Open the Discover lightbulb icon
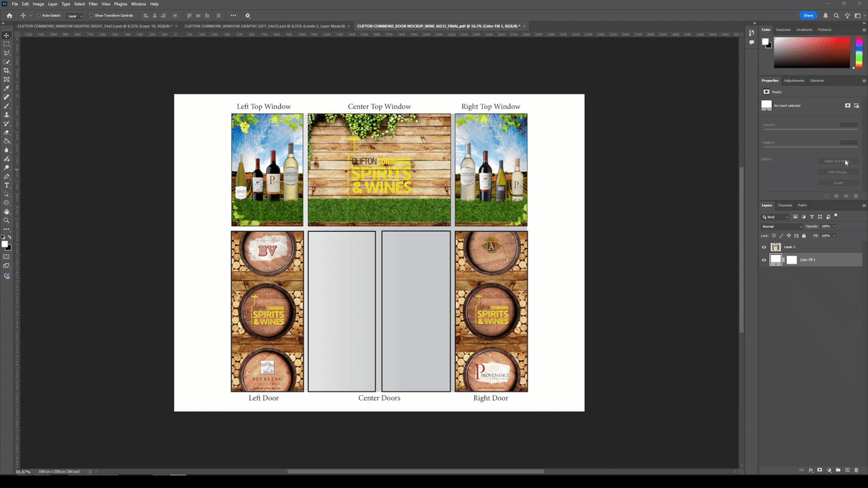Image resolution: width=868 pixels, height=488 pixels. coord(847,16)
